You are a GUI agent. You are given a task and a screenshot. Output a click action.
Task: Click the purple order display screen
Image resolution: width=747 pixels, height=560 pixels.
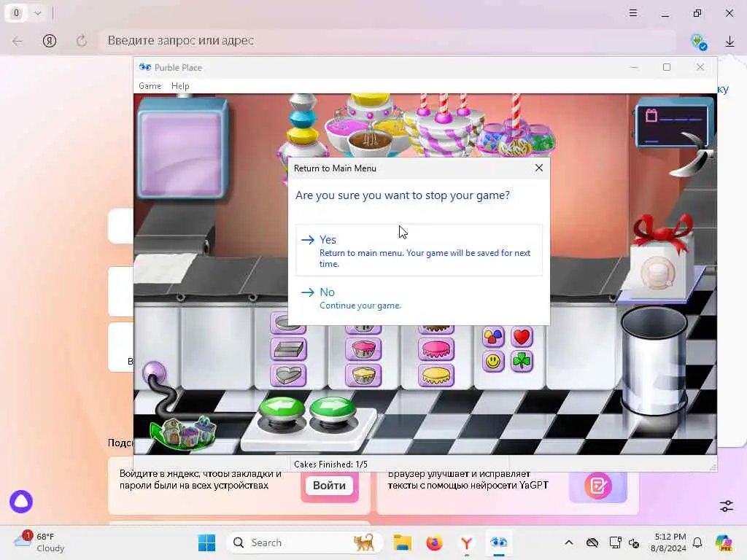point(182,148)
